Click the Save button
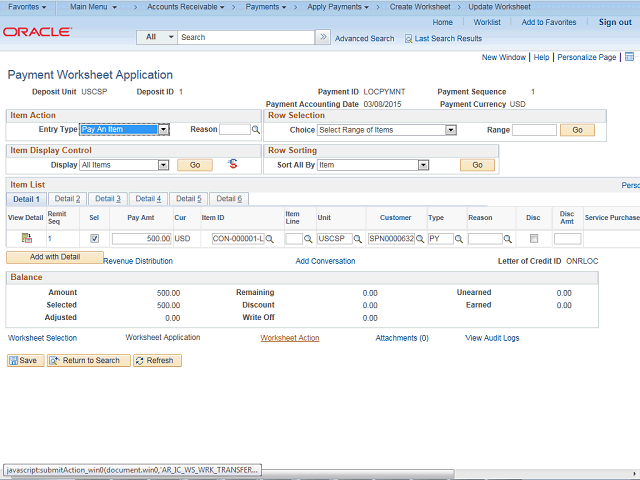The height and width of the screenshot is (480, 640). pyautogui.click(x=24, y=360)
